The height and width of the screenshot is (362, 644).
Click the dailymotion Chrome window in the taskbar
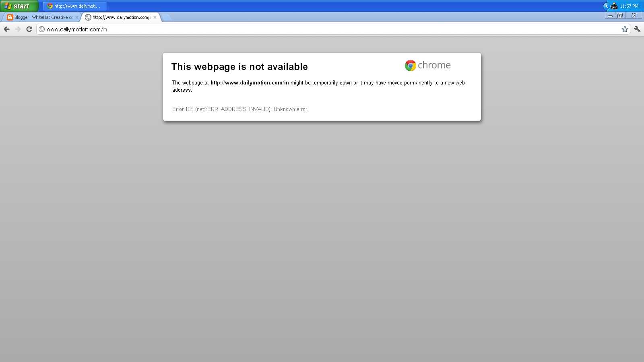(75, 6)
